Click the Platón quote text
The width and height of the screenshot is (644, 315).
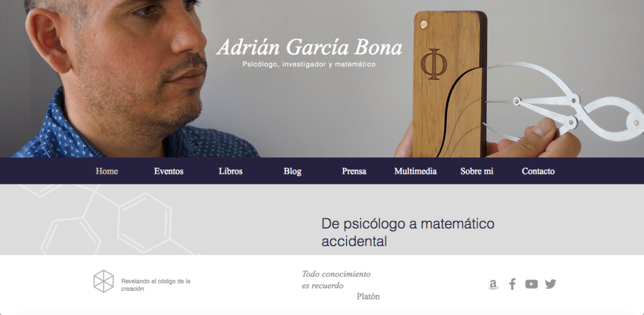[x=340, y=285]
